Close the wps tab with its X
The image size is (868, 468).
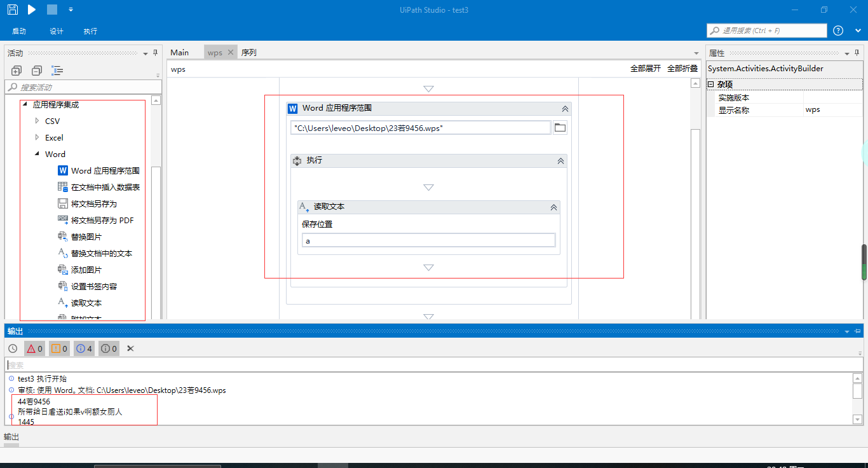231,52
